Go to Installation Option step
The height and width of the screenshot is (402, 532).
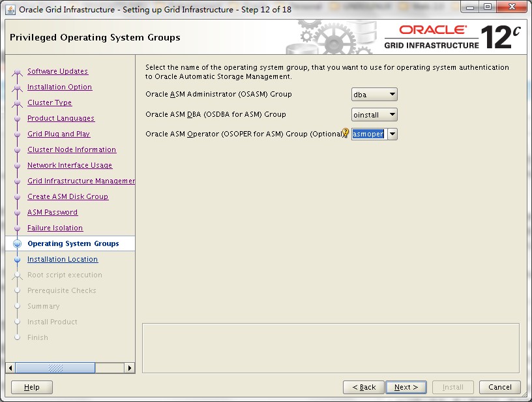pos(60,87)
